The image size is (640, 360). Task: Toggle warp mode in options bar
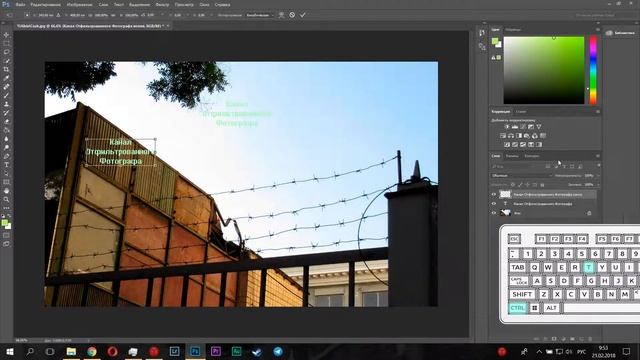[281, 15]
